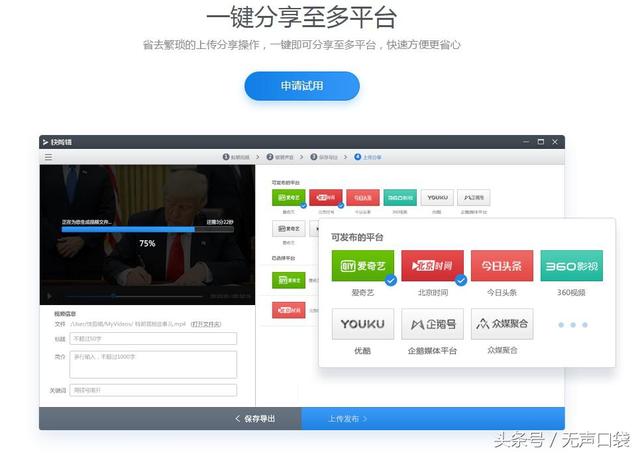Viewport: 640px width, 454px height.
Task: Uncheck the blue checkmark on 爱奇艺 tile
Action: (x=390, y=281)
